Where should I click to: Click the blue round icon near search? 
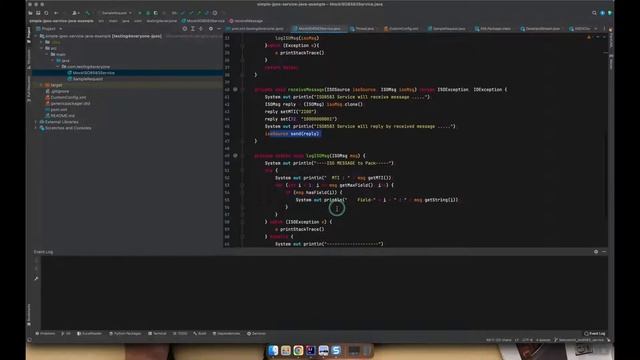pos(602,13)
